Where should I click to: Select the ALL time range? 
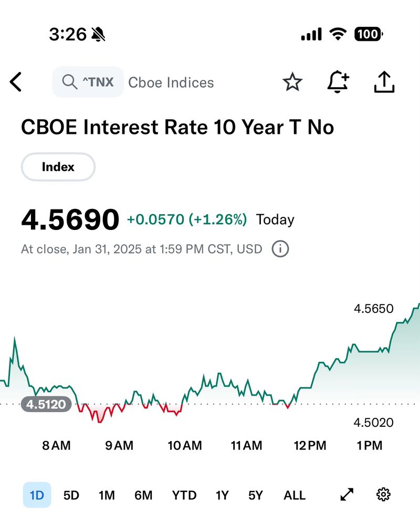click(x=295, y=495)
